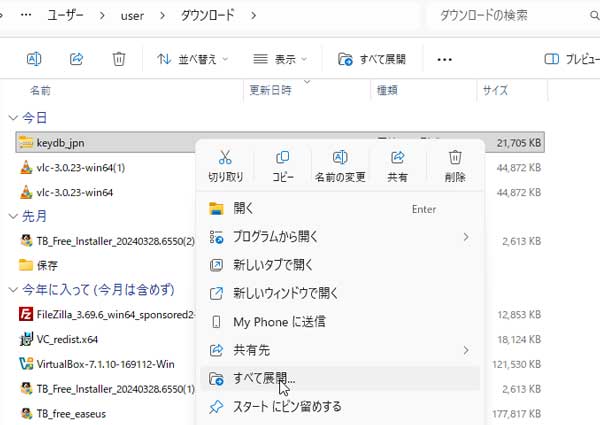Click 削除 delete in context menu
This screenshot has width=600, height=425.
(x=455, y=166)
